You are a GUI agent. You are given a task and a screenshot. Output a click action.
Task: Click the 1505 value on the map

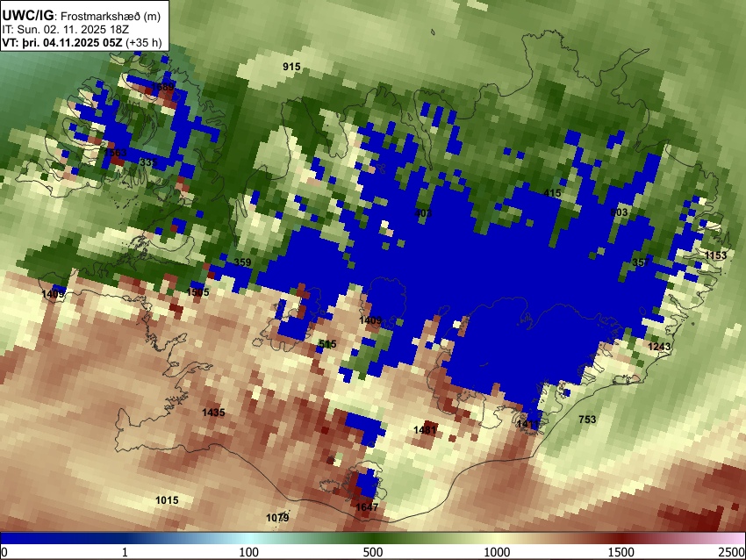(x=198, y=292)
